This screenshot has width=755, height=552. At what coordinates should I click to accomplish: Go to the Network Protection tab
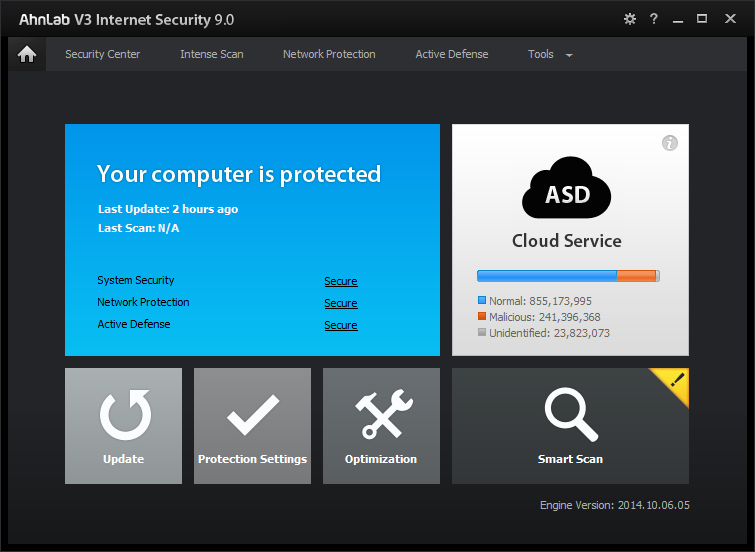329,54
